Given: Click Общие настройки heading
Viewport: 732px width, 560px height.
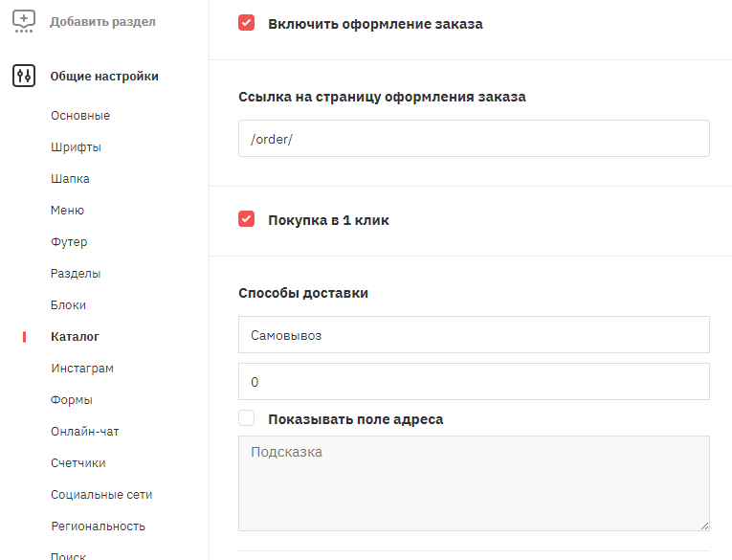Looking at the screenshot, I should (104, 77).
